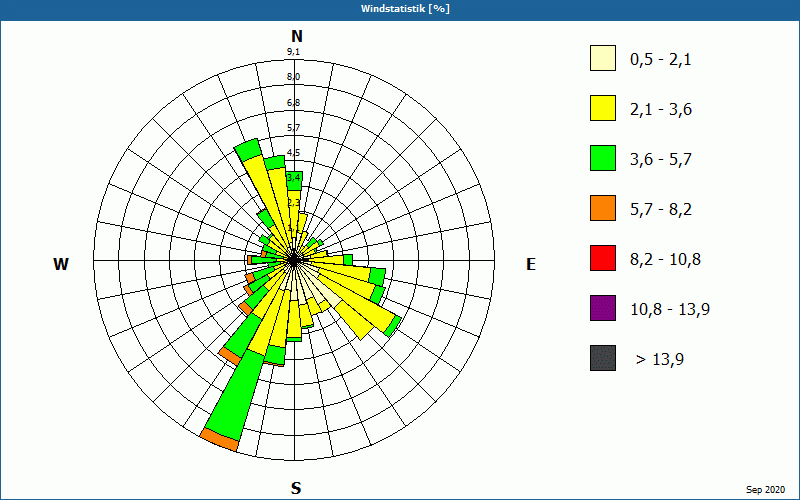Click the 9,1 ring scale value
Viewport: 800px width, 500px height.
[293, 52]
